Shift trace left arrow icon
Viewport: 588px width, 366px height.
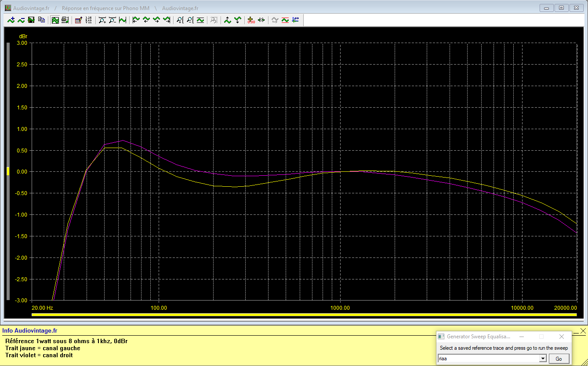click(x=146, y=20)
